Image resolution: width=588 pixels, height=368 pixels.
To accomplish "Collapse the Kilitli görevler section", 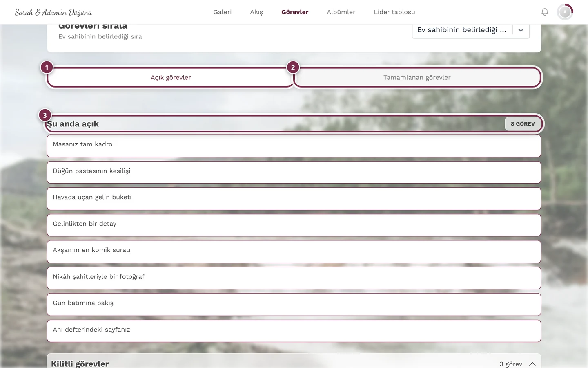I will [532, 364].
